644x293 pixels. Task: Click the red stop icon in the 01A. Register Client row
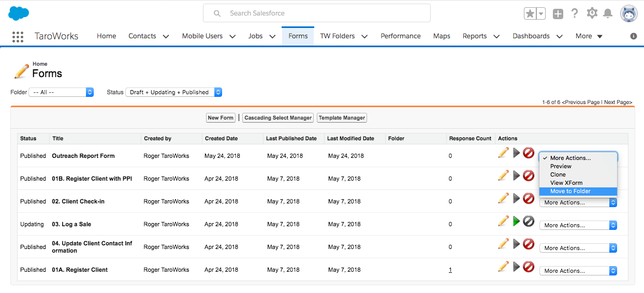tap(529, 267)
